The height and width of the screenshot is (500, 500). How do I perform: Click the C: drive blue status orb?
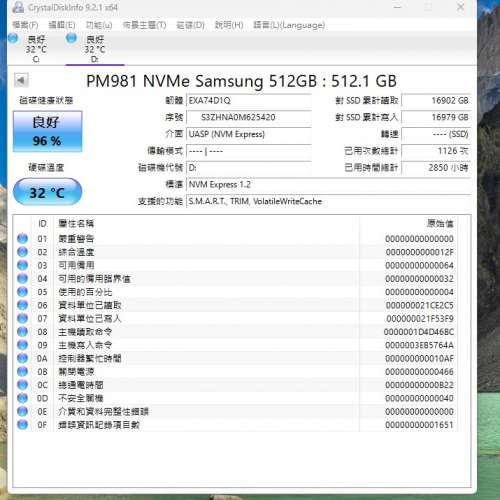click(x=13, y=38)
